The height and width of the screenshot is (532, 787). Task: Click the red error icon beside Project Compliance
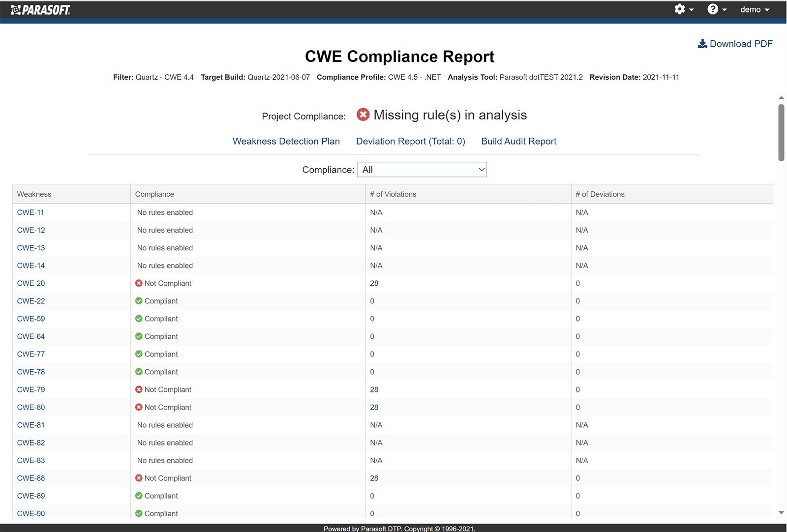click(363, 115)
